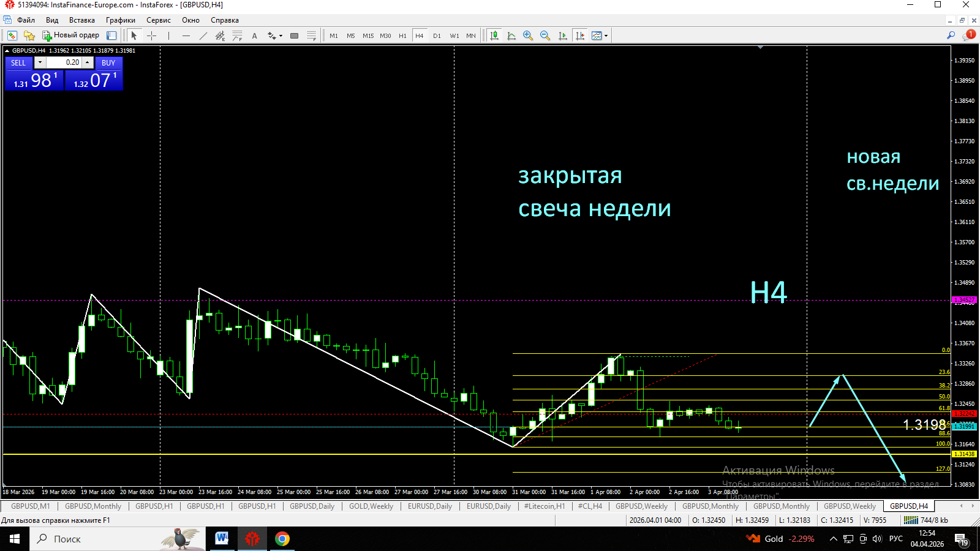The image size is (980, 551).
Task: Open the lot volume dropdown arrow
Action: [x=40, y=62]
